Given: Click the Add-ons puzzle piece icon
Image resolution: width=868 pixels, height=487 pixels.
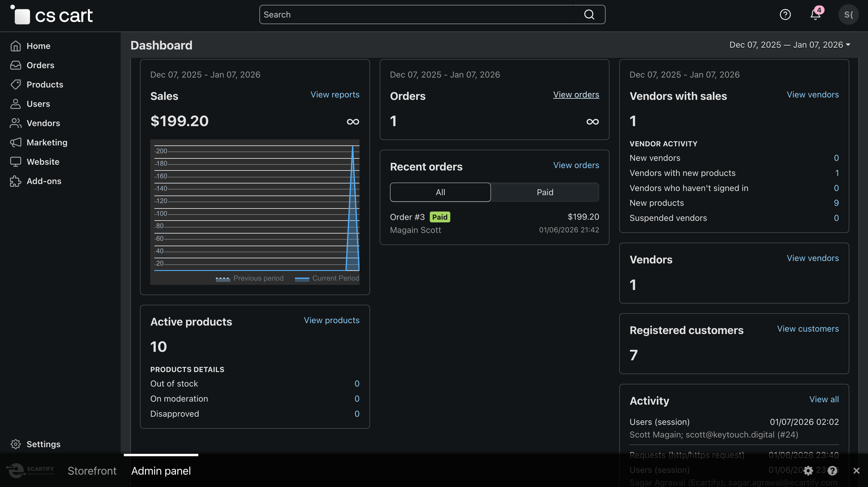Looking at the screenshot, I should (x=15, y=181).
